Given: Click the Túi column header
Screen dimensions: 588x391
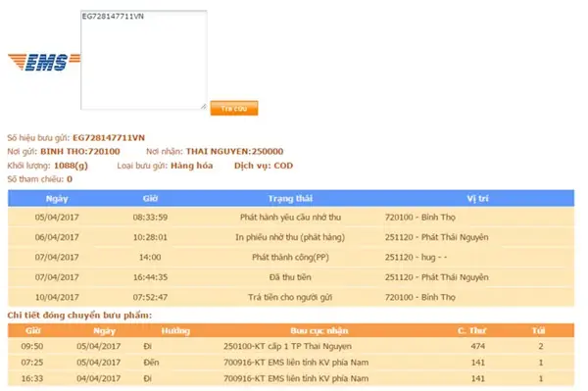Looking at the screenshot, I should tap(538, 330).
